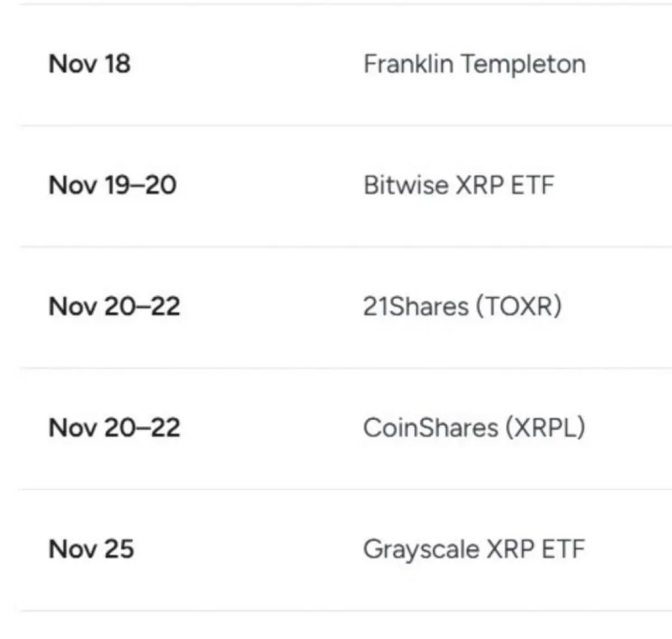Image resolution: width=672 pixels, height=639 pixels.
Task: Click divider line below 21Shares (TOXR) row
Action: tap(346, 368)
